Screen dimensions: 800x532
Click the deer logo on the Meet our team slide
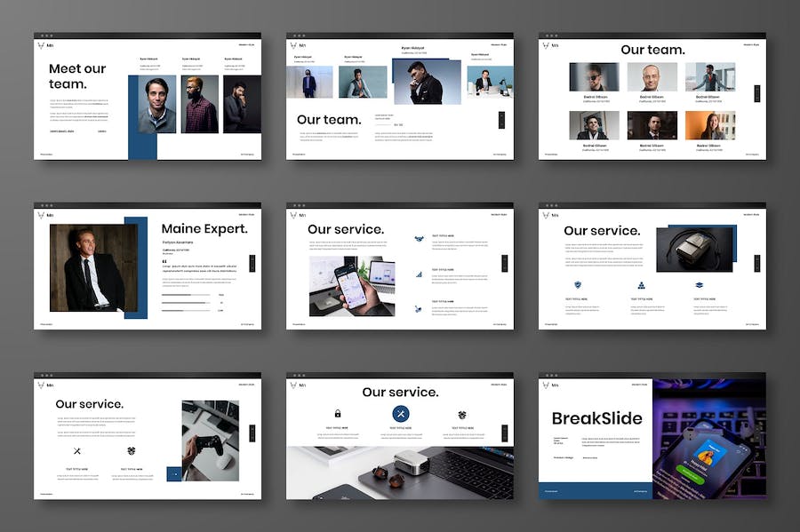tap(41, 44)
